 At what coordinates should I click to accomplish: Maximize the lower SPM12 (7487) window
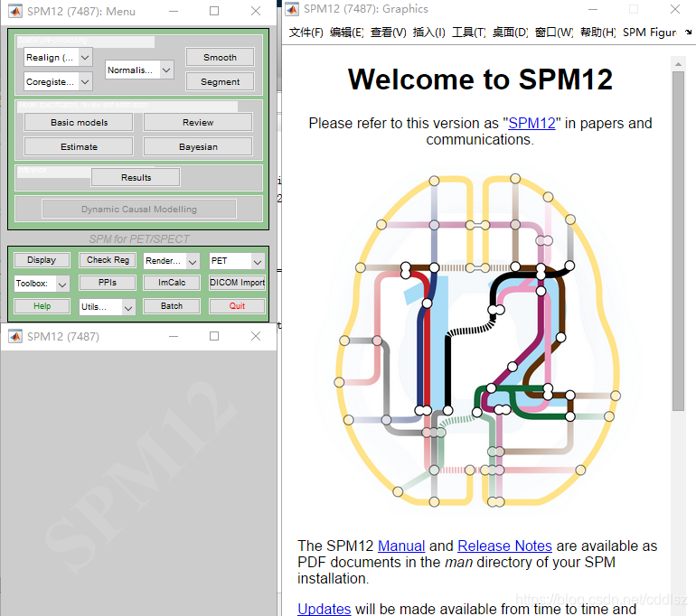(214, 336)
